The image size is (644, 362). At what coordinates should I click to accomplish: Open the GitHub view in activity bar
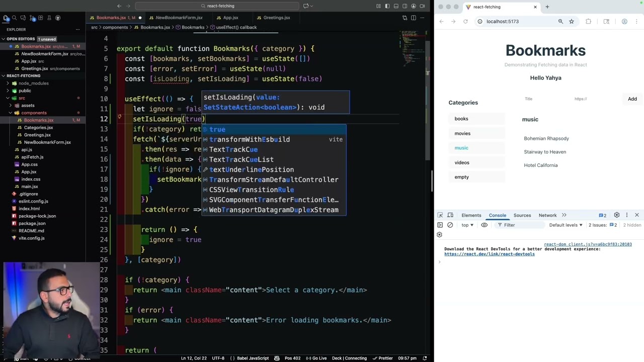point(58,18)
